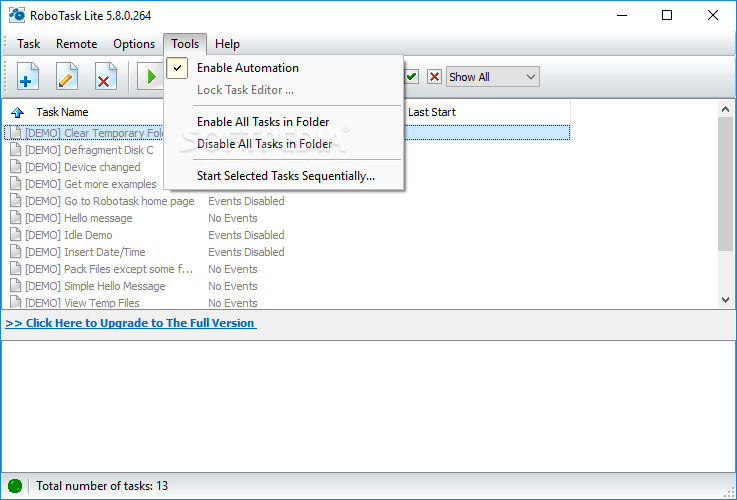This screenshot has height=500, width=737.
Task: Open the Show All filter dropdown
Action: click(493, 77)
